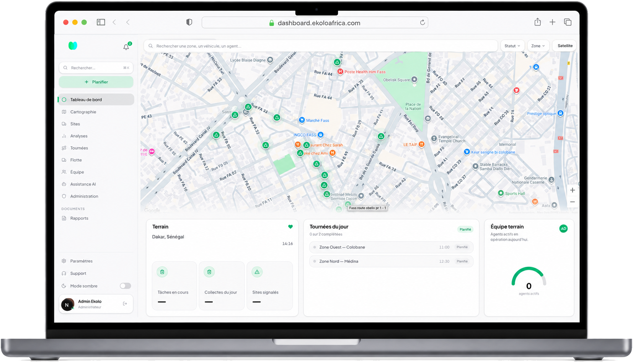The height and width of the screenshot is (364, 633).
Task: Open the Sites sidebar item
Action: coord(96,124)
